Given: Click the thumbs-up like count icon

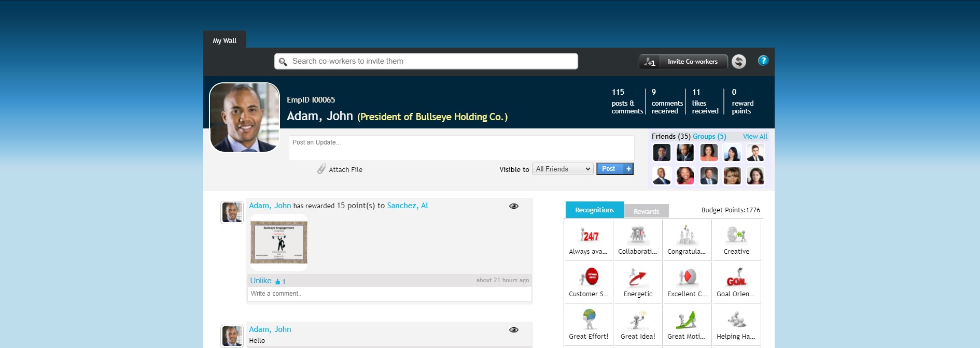Looking at the screenshot, I should point(277,281).
